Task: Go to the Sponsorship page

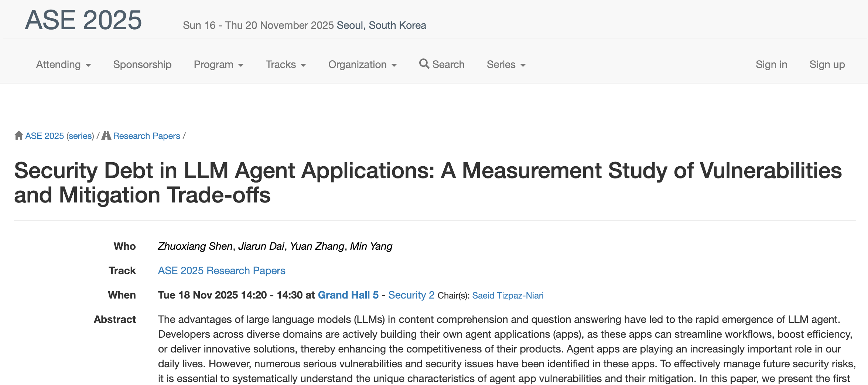Action: [142, 65]
